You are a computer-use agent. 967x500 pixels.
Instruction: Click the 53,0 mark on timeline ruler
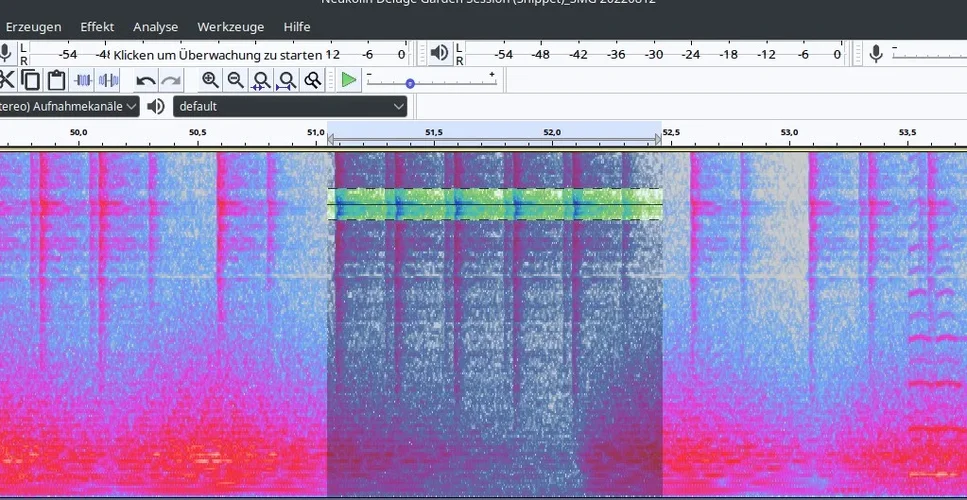[789, 132]
